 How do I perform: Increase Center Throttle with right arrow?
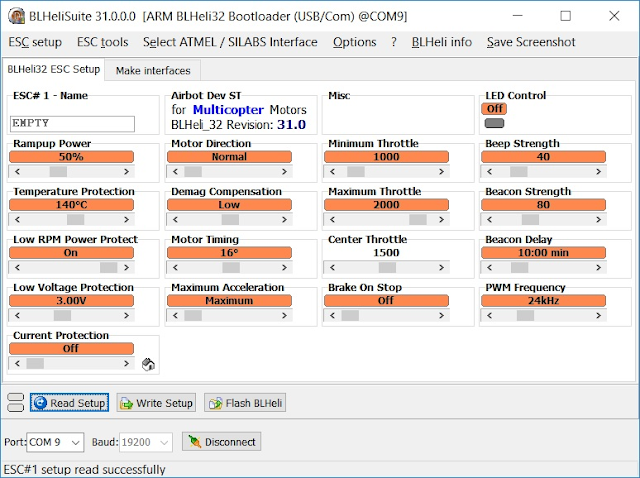point(442,268)
